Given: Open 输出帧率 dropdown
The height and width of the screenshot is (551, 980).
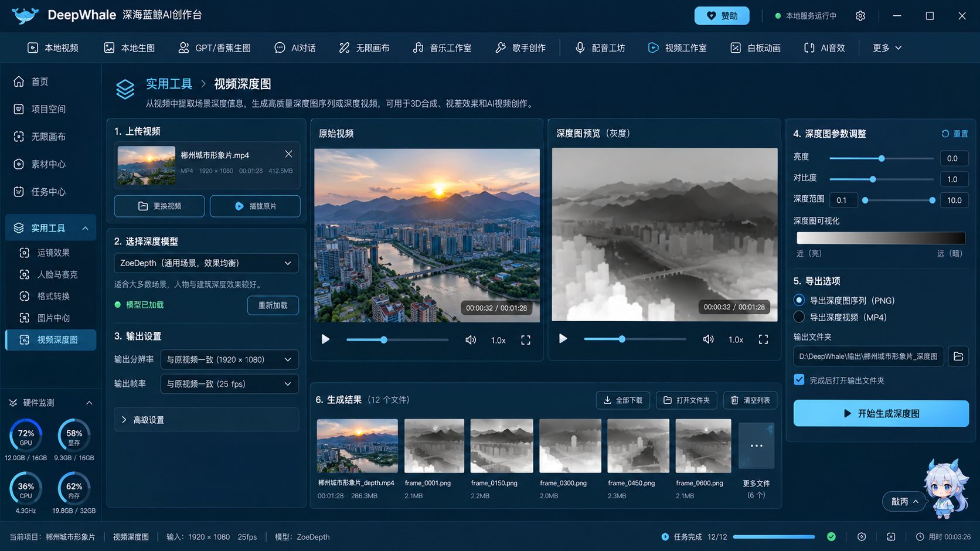Looking at the screenshot, I should (x=229, y=384).
